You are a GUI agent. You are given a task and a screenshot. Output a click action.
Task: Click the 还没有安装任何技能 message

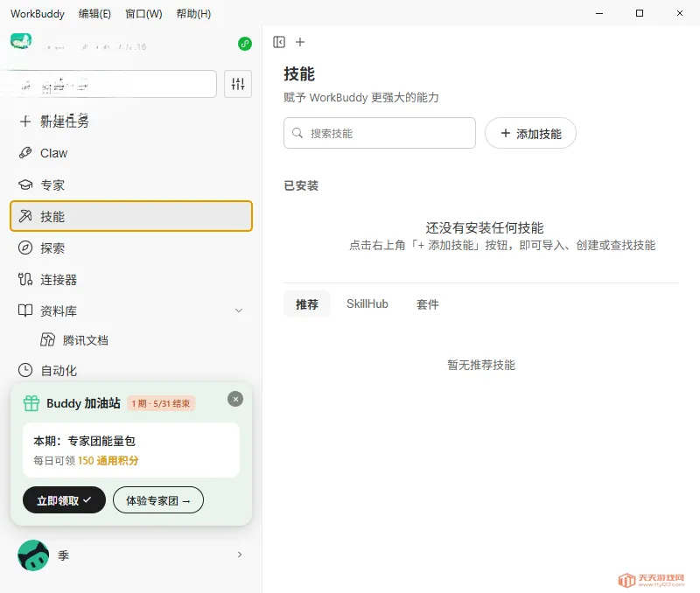pyautogui.click(x=485, y=228)
